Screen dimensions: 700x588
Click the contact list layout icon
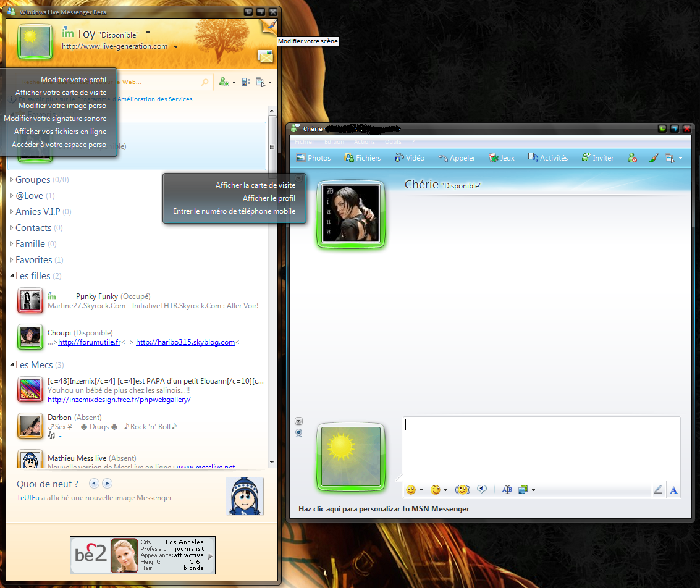[246, 82]
